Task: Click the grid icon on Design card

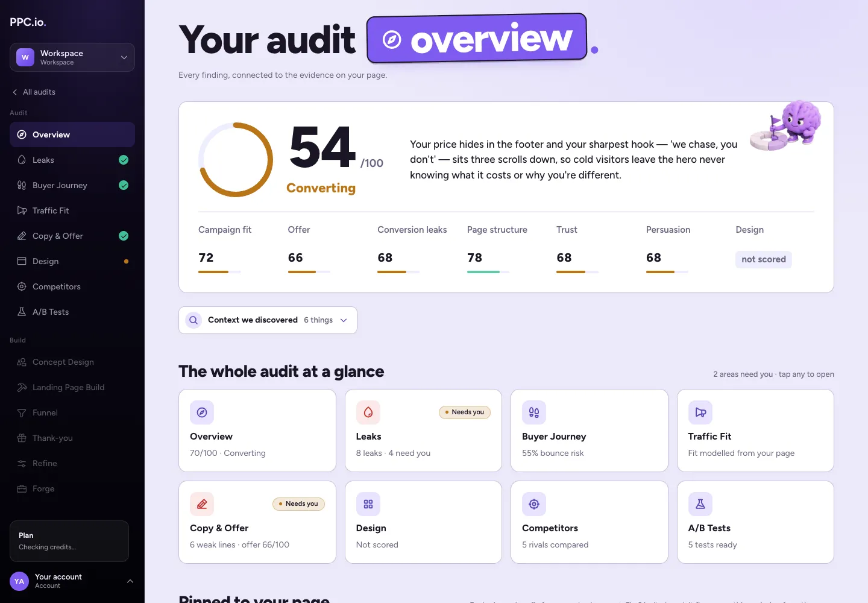Action: (x=368, y=504)
